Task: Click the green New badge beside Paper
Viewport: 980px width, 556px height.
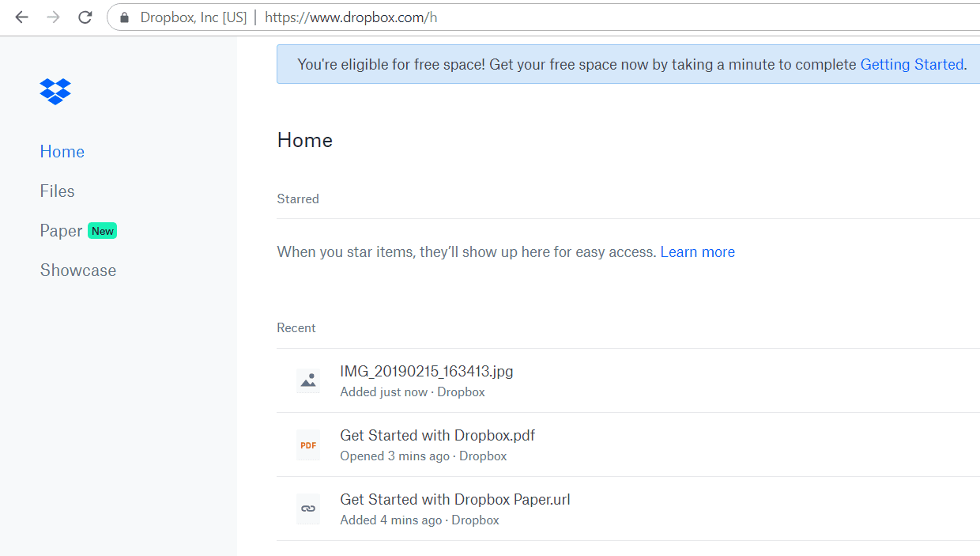Action: coord(103,231)
